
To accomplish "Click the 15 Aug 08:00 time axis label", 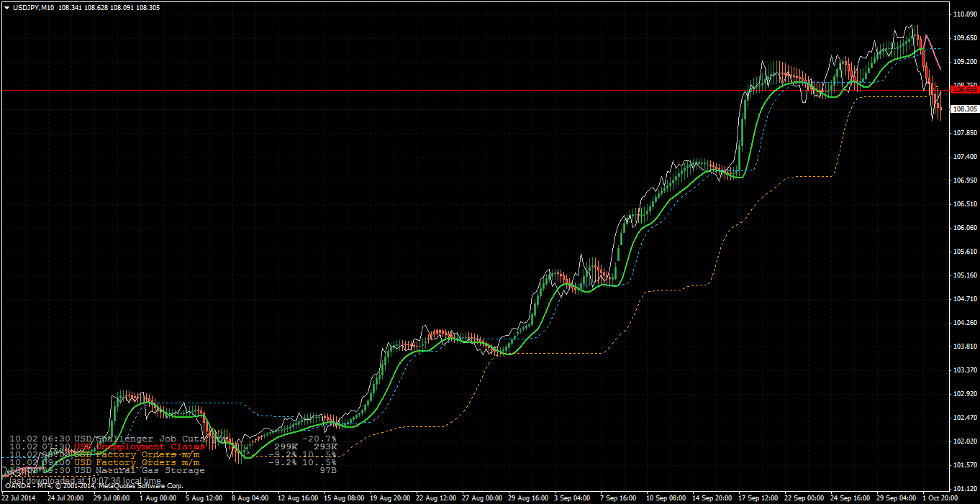I will coord(343,498).
